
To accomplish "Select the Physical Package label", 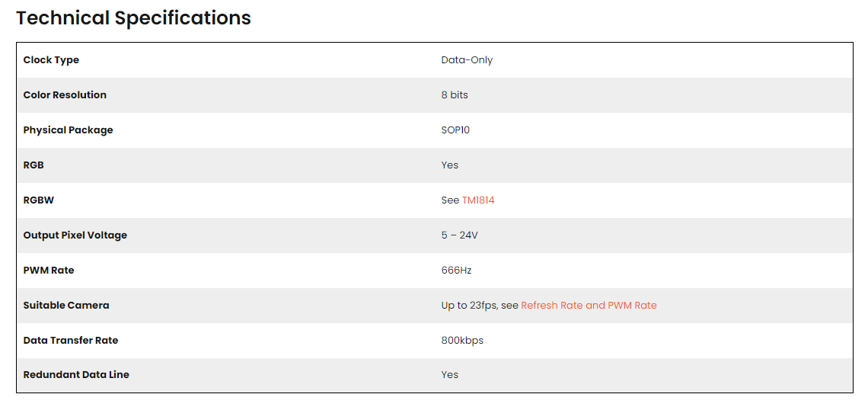I will [68, 130].
